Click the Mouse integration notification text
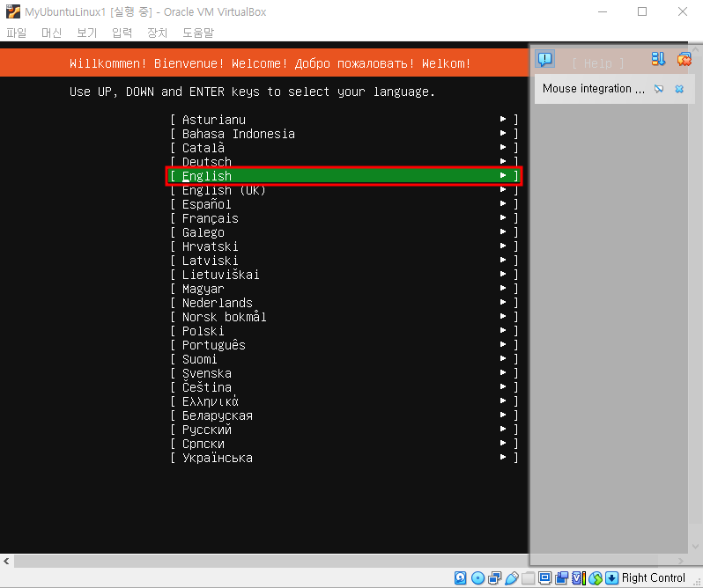The image size is (703, 588). coord(594,89)
